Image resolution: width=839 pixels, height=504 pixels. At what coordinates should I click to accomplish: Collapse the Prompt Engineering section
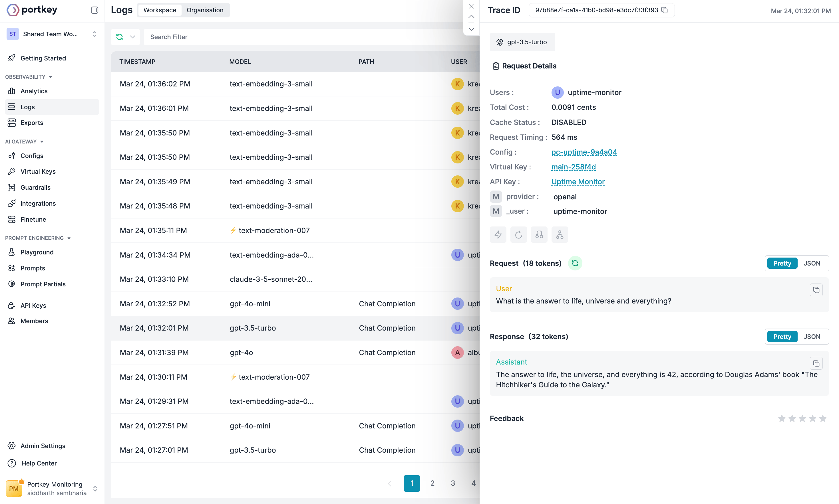pos(38,238)
